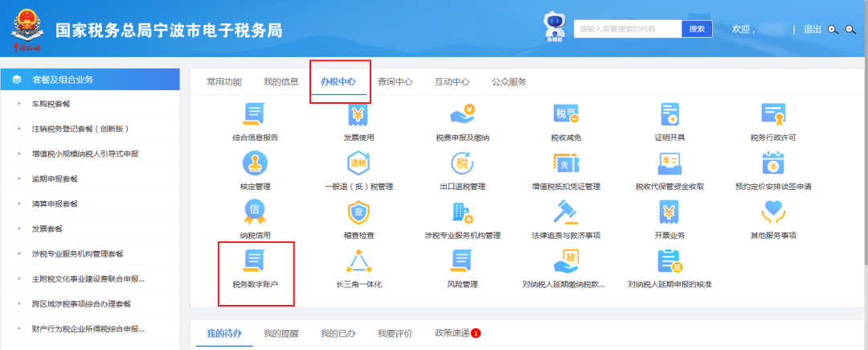Open 核定管理 stamp icon
Viewport: 868px width, 350px height.
256,163
